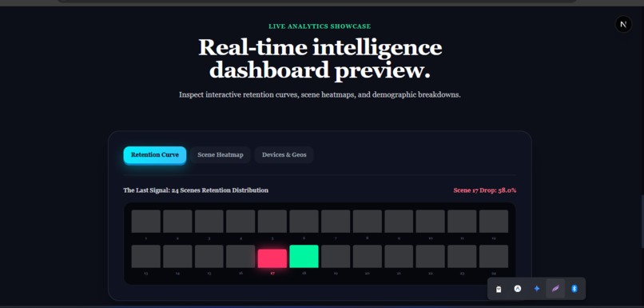Click the red scene 17 tile

(272, 258)
